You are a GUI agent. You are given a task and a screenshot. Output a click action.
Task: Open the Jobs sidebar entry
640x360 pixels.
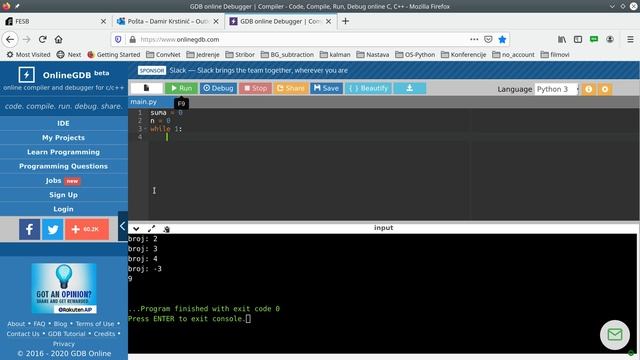click(63, 180)
